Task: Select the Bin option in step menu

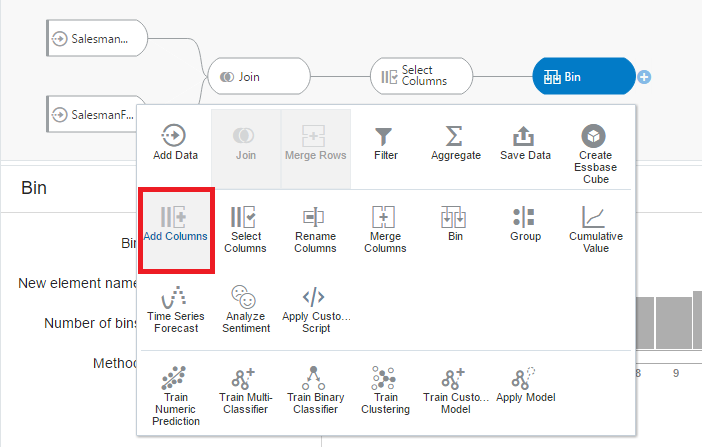Action: click(455, 224)
